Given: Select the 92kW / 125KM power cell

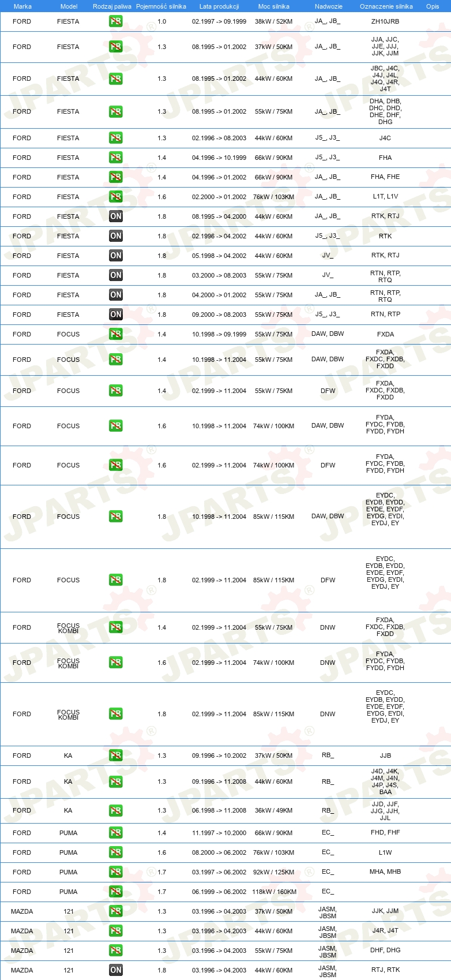Looking at the screenshot, I should (x=274, y=872).
